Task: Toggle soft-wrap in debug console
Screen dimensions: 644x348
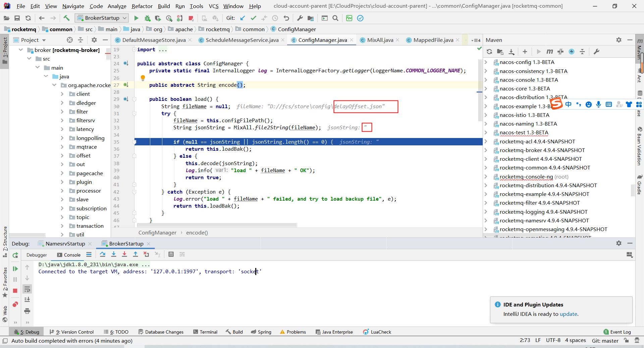Action: pos(27,289)
